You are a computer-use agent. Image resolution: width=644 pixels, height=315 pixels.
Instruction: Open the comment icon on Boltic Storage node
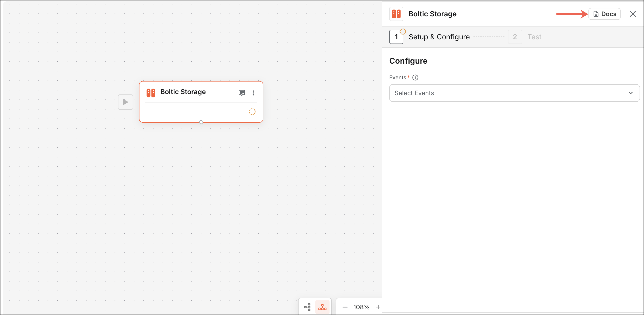(241, 93)
